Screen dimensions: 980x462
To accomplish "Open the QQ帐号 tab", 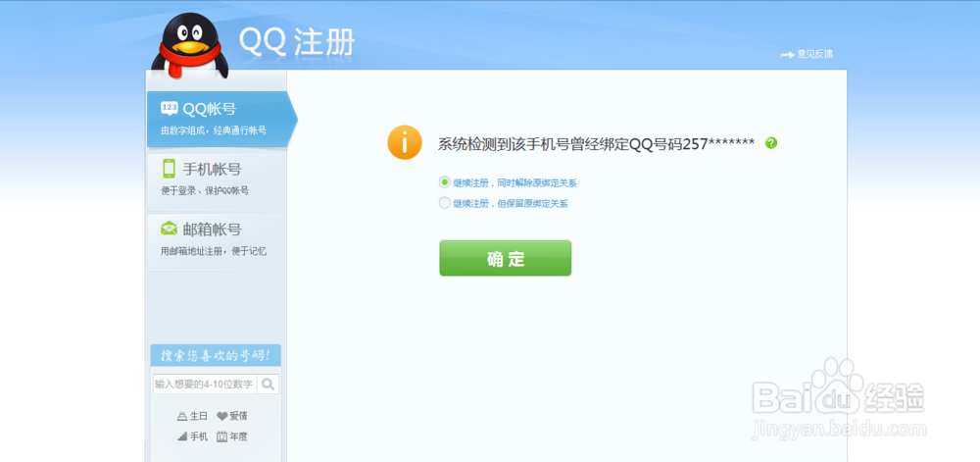I will coord(221,119).
